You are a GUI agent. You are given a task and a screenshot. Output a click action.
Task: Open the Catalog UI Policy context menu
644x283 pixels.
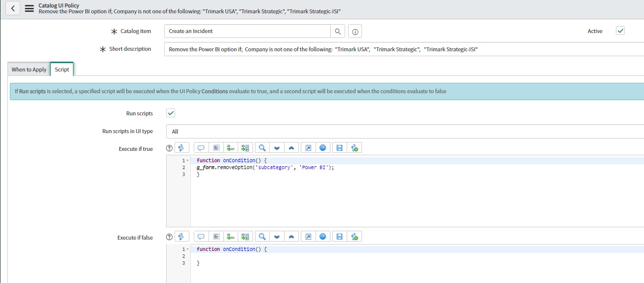29,8
